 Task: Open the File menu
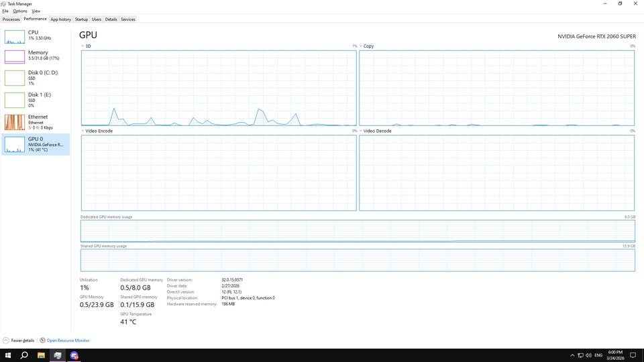click(5, 11)
